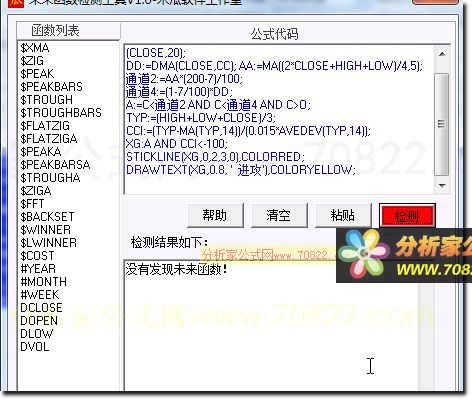Viewport: 472px width, 400px height.
Task: Select $PEAKBARS in the function list
Action: 51,87
